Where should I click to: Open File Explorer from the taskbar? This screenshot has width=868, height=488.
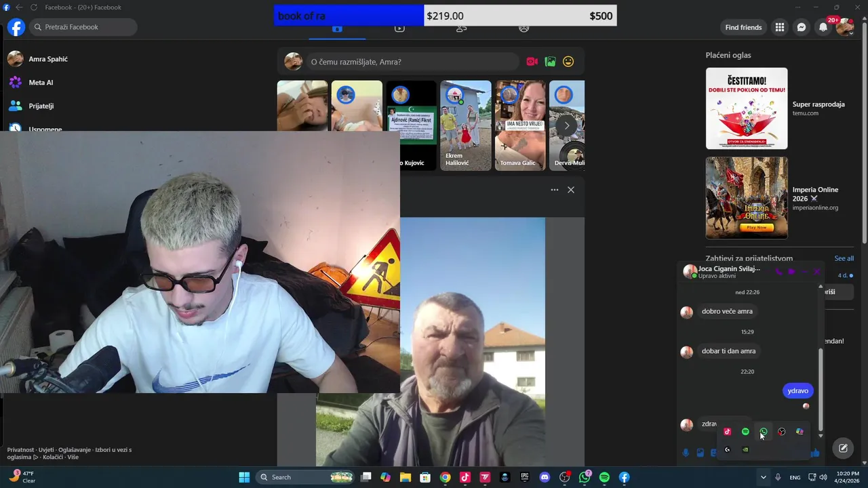click(405, 477)
